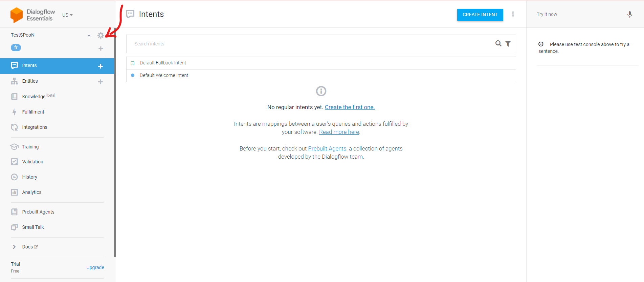644x282 pixels.
Task: Open Knowledge beta section
Action: (39, 97)
